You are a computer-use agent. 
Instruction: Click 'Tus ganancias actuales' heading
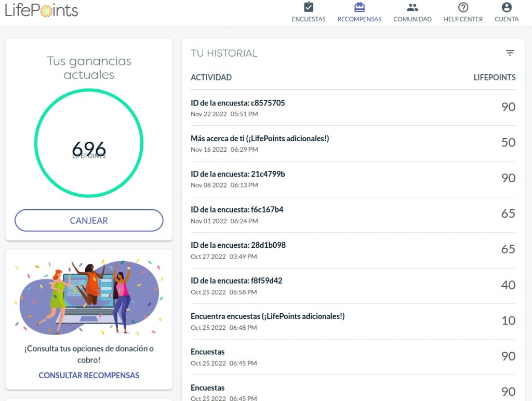[x=89, y=68]
